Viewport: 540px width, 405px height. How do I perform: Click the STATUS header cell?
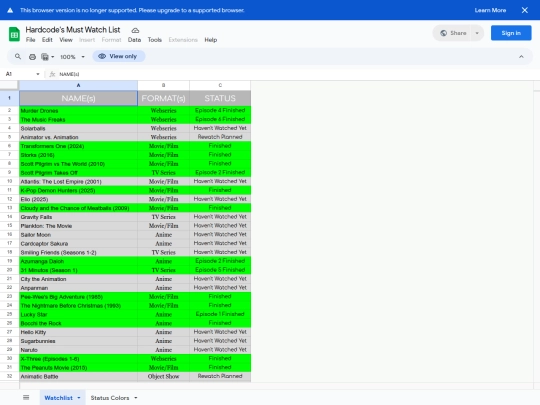(220, 98)
